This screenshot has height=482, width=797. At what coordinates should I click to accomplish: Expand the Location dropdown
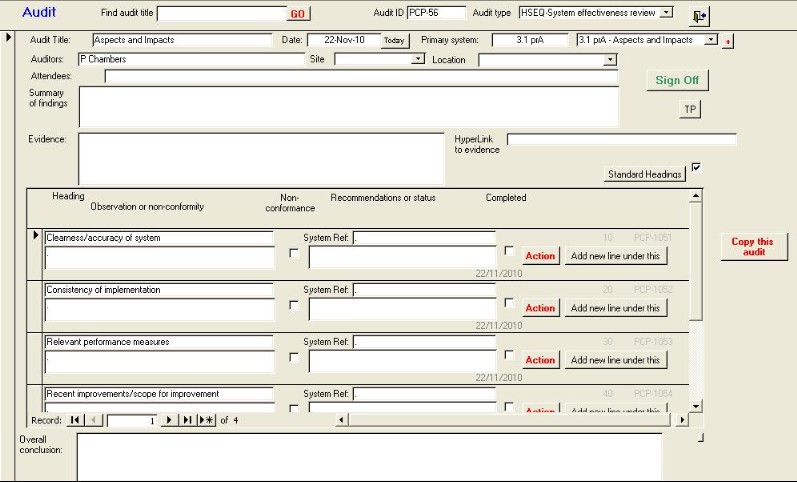point(610,60)
